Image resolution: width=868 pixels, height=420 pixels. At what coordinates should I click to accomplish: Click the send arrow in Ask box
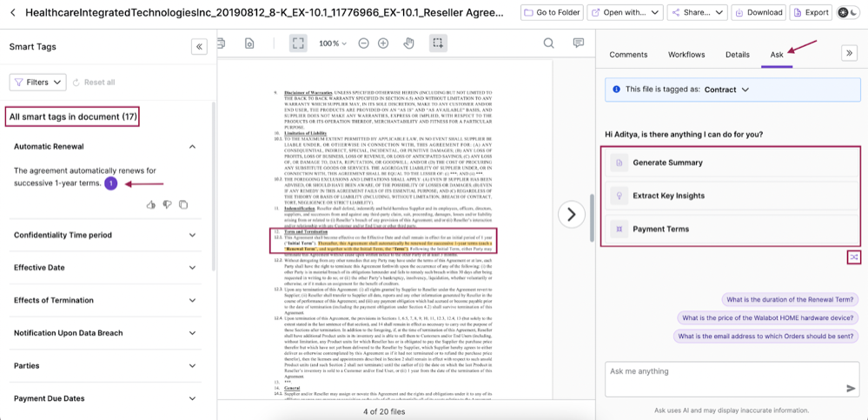(851, 389)
